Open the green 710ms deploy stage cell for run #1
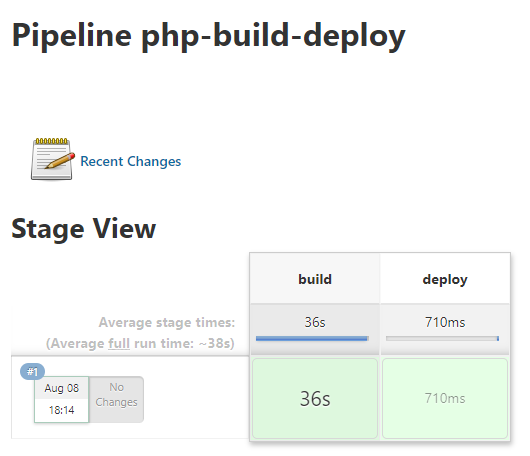This screenshot has height=456, width=530. pos(445,399)
